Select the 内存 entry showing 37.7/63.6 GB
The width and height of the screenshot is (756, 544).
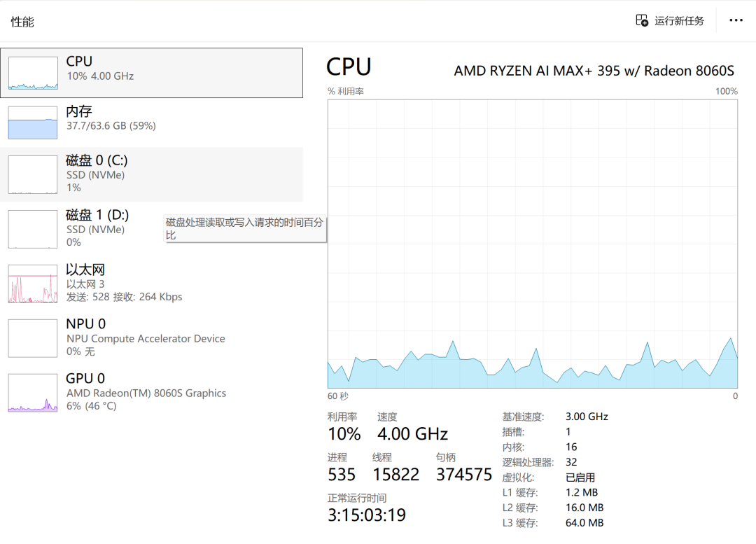coord(151,123)
